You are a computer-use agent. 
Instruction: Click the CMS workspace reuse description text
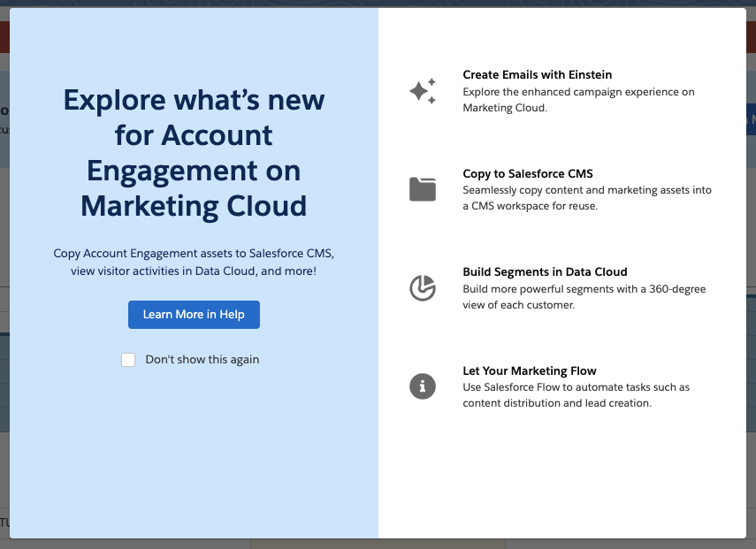(587, 199)
